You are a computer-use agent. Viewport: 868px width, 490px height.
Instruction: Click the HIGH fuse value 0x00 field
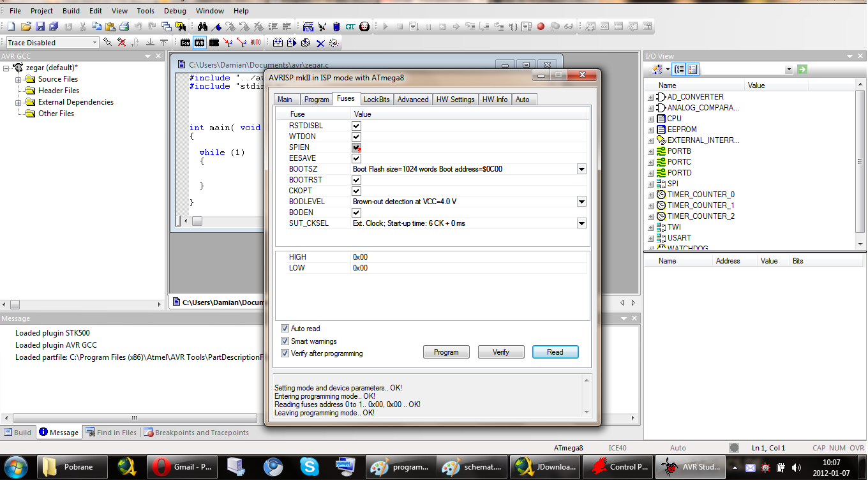[x=469, y=257]
